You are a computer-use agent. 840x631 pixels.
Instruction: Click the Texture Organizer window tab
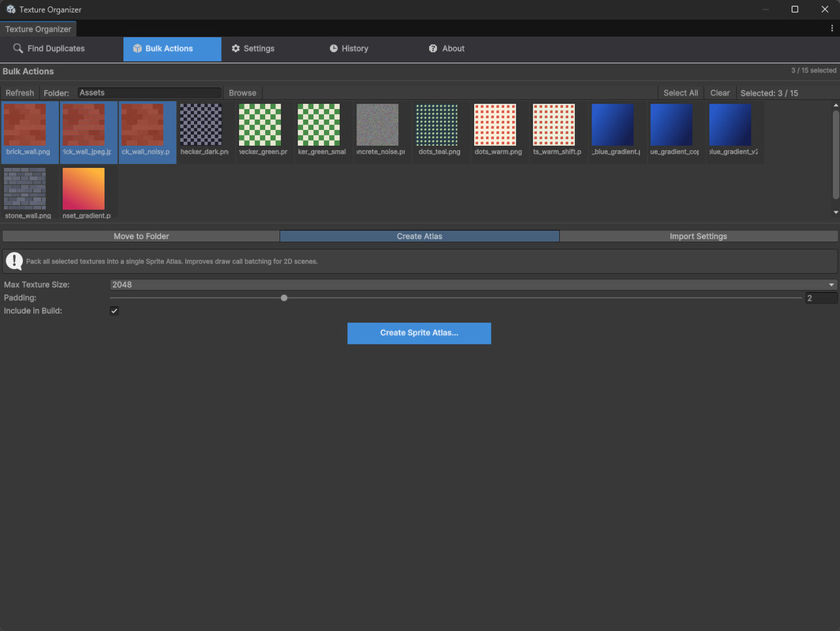[x=38, y=29]
